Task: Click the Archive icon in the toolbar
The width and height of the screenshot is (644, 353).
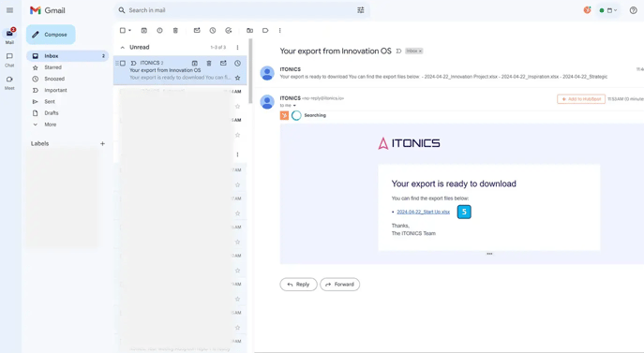Action: pos(144,30)
